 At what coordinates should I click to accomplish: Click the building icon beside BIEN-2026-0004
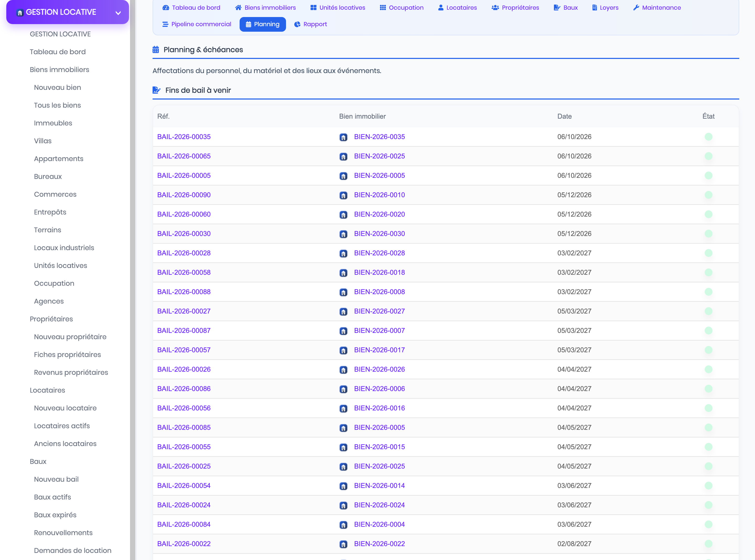point(343,525)
